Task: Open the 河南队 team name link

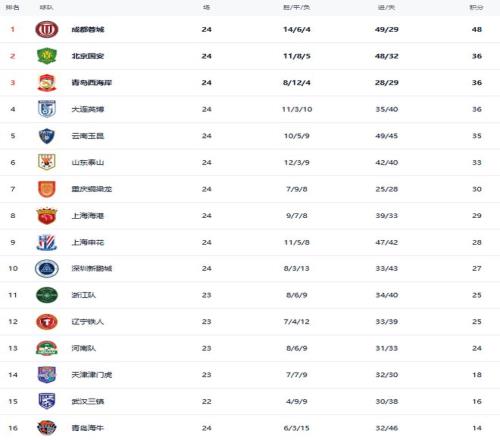Action: 84,348
